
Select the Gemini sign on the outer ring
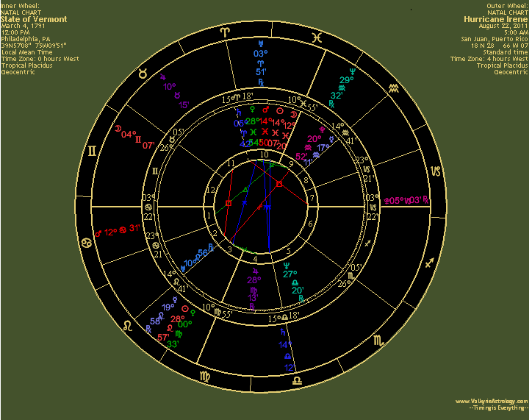click(x=93, y=151)
